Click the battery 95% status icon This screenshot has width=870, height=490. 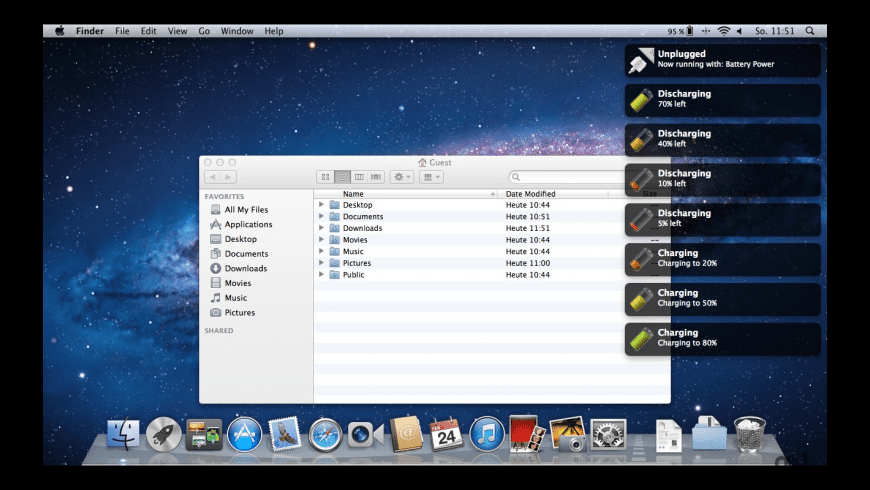[680, 31]
